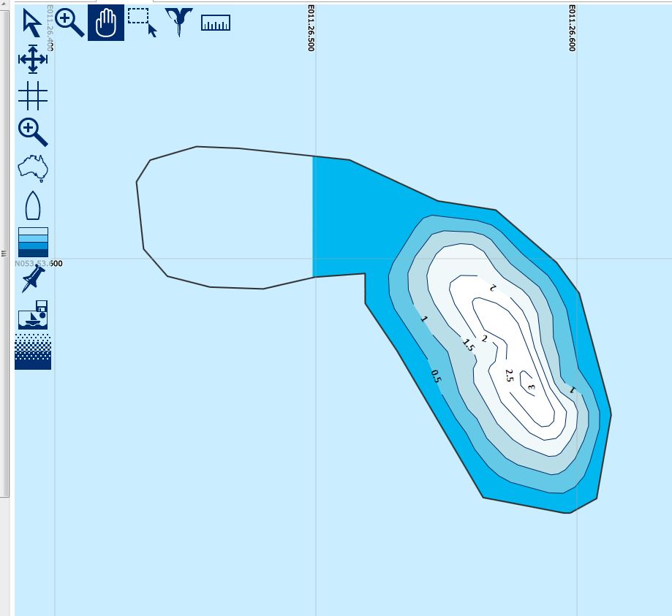Click the pushpin marker tool
The width and height of the screenshot is (672, 616).
(x=32, y=278)
